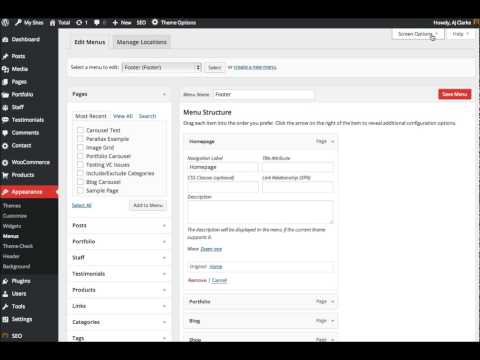Click the Select button beside menu dropdown
This screenshot has height=360, width=480.
pyautogui.click(x=215, y=67)
